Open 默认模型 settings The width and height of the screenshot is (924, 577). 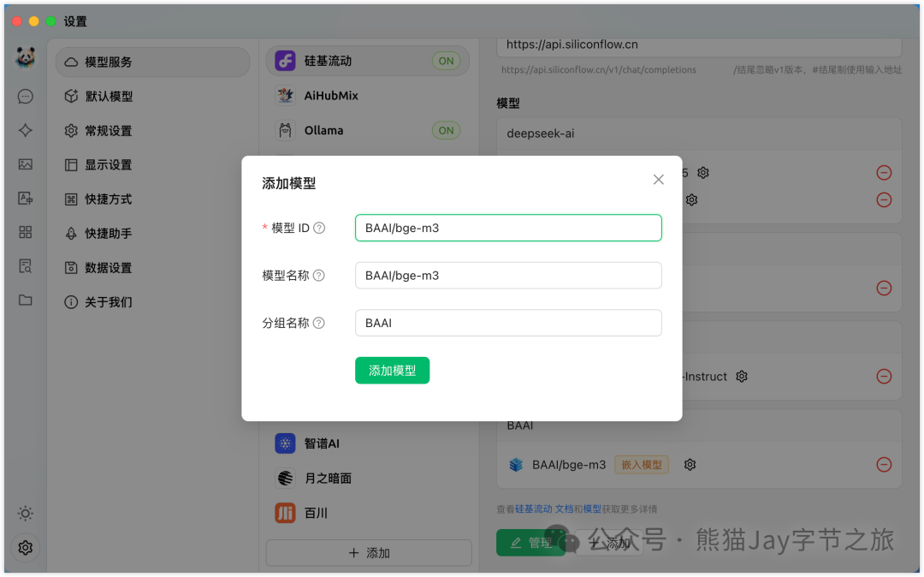pyautogui.click(x=152, y=96)
